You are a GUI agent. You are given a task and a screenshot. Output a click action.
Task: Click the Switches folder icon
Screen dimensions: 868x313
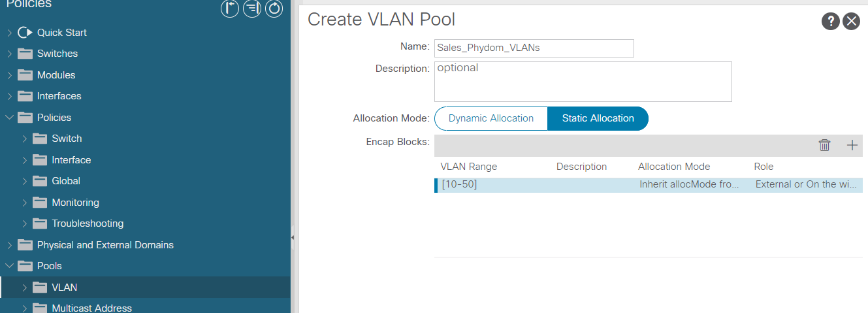[25, 54]
